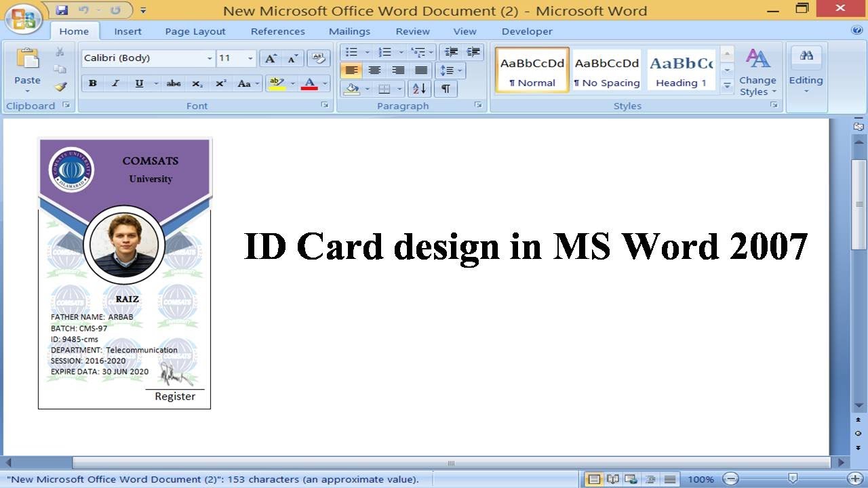Apply the Heading 1 style
This screenshot has width=868, height=488.
point(682,70)
